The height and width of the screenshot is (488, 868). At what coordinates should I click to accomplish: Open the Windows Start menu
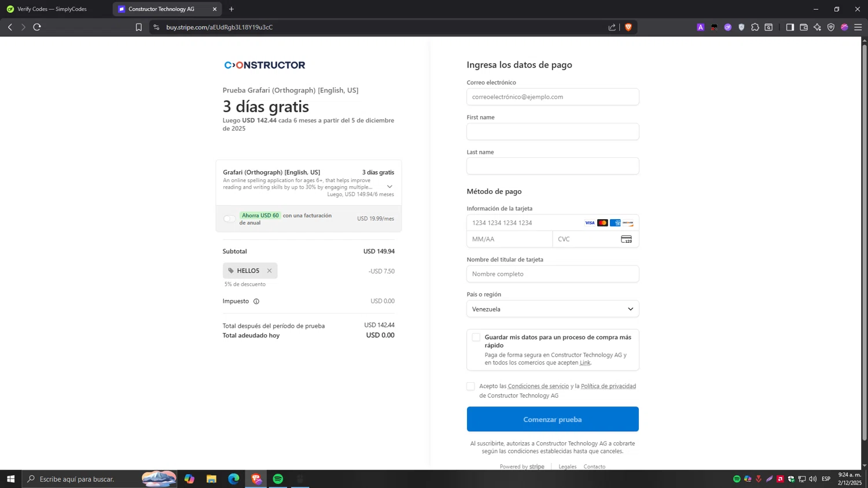10,479
